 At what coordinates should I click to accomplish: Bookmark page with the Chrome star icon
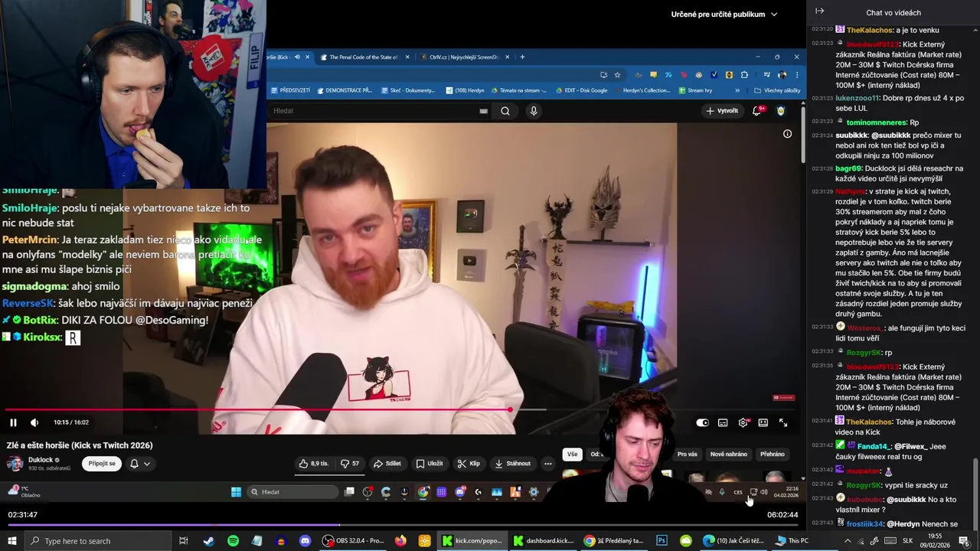click(x=617, y=75)
